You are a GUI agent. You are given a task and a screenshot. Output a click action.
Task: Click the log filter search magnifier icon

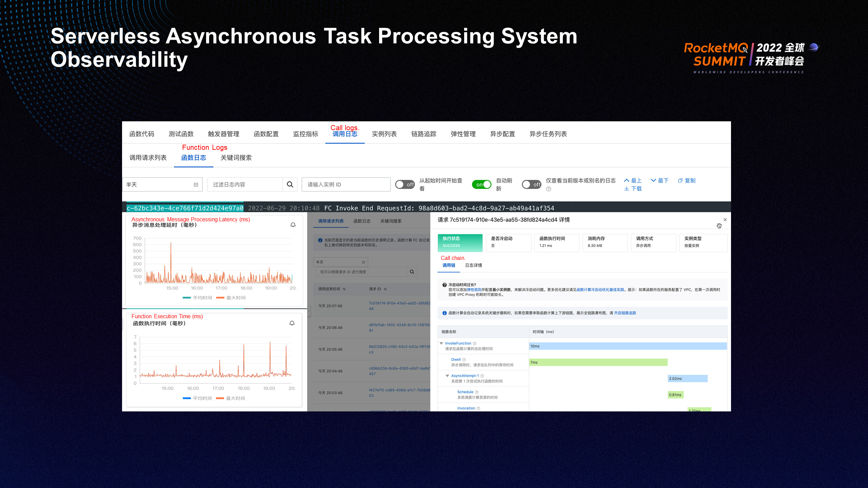coord(290,184)
